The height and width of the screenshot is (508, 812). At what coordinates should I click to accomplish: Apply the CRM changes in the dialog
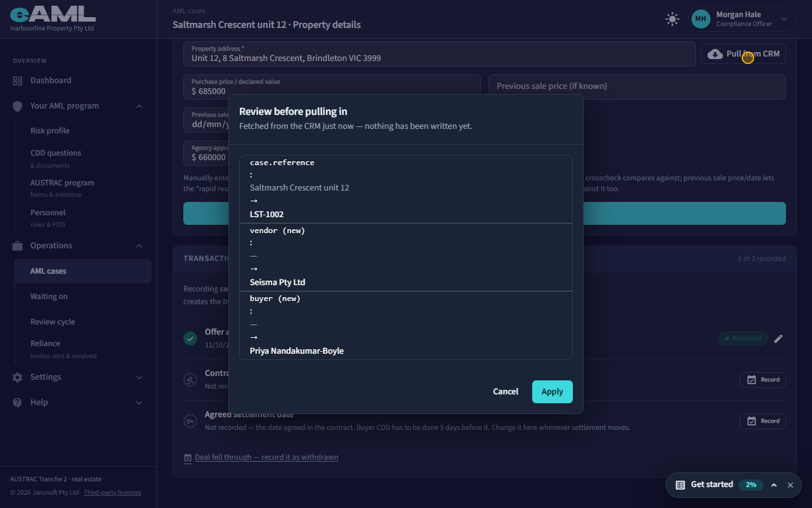pos(552,392)
